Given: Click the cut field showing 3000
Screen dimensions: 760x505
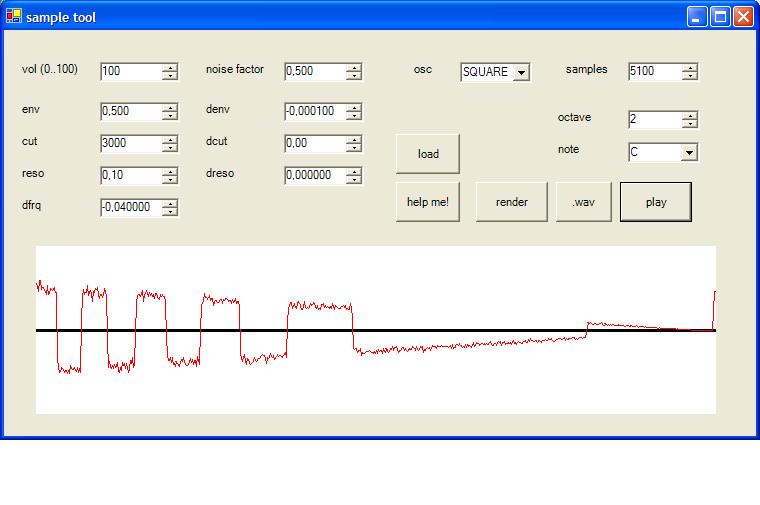Looking at the screenshot, I should 131,143.
